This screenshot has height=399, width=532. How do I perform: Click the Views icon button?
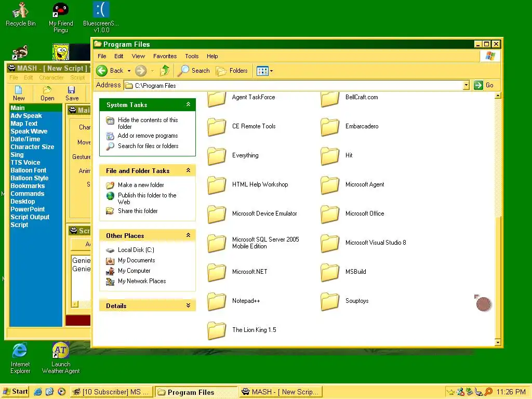[262, 71]
